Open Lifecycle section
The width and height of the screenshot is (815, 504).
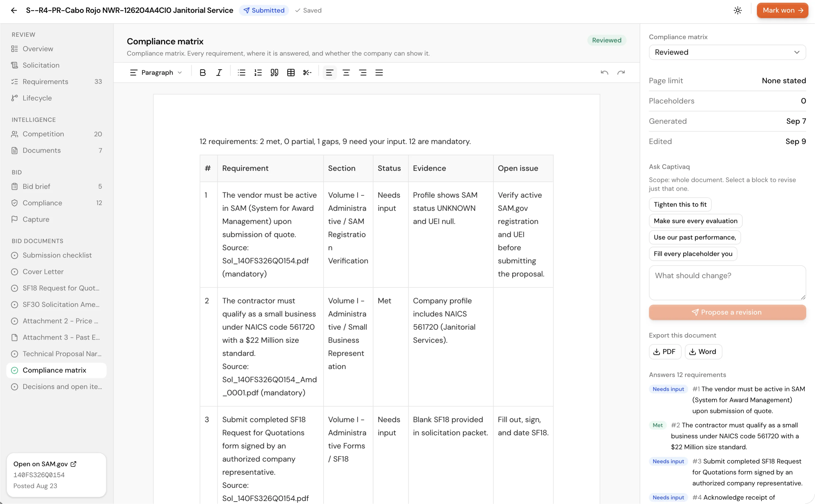[x=56, y=98]
